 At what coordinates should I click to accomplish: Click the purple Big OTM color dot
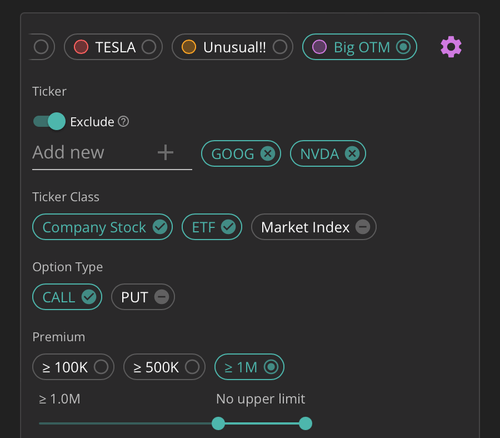click(x=319, y=47)
